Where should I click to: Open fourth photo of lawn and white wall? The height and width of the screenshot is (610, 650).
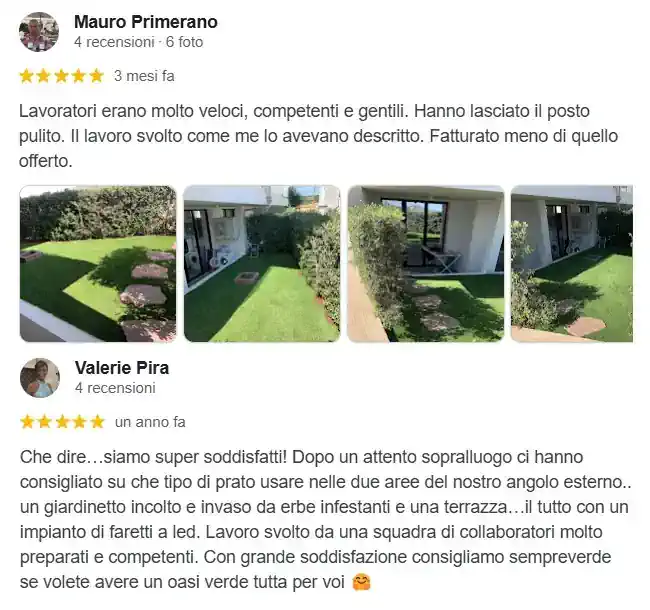(572, 264)
